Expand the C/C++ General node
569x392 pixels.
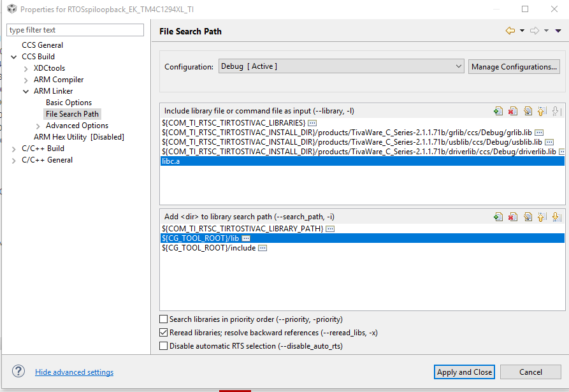coord(14,161)
